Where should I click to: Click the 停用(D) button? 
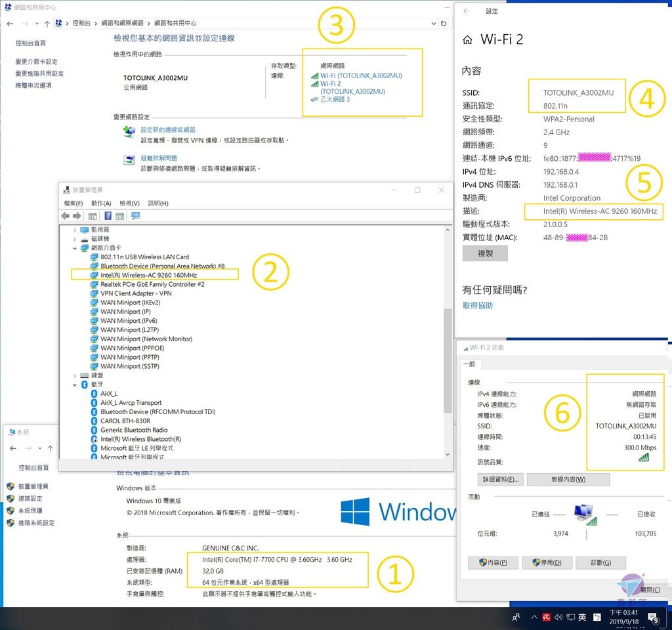coord(547,562)
